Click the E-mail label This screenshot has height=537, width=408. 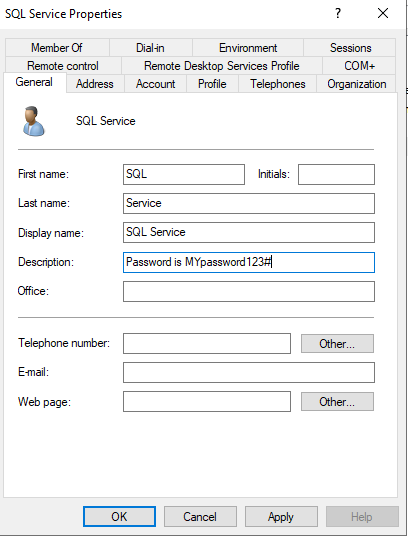click(34, 372)
